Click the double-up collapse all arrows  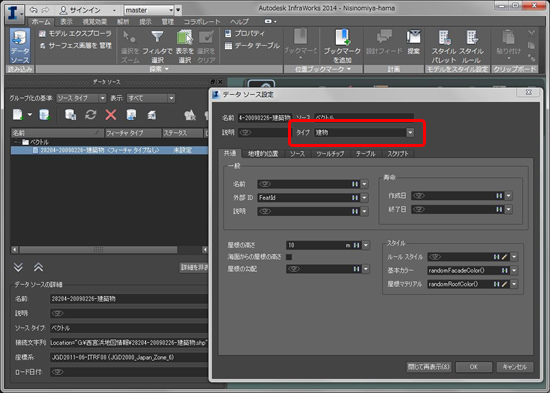tap(38, 267)
